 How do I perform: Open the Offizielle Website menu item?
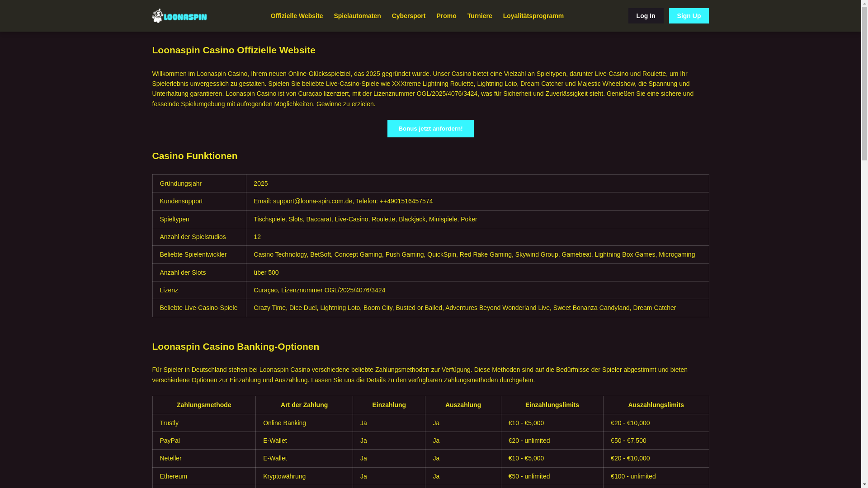click(297, 16)
